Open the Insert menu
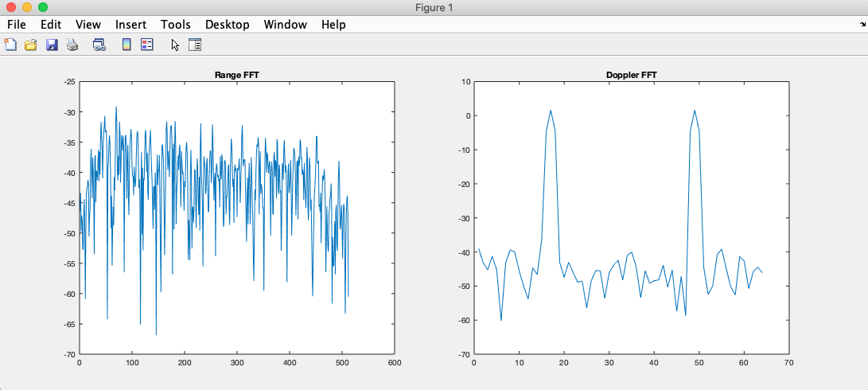868x390 pixels. click(130, 25)
